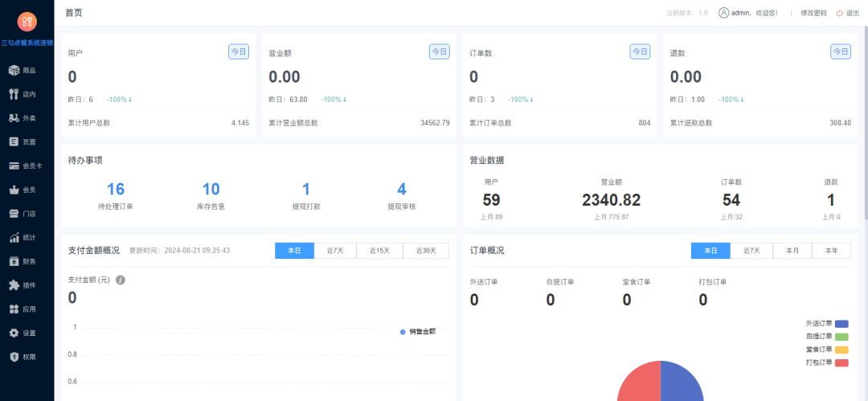Image resolution: width=868 pixels, height=401 pixels.
Task: Click the 统计 bar chart icon
Action: (x=14, y=237)
